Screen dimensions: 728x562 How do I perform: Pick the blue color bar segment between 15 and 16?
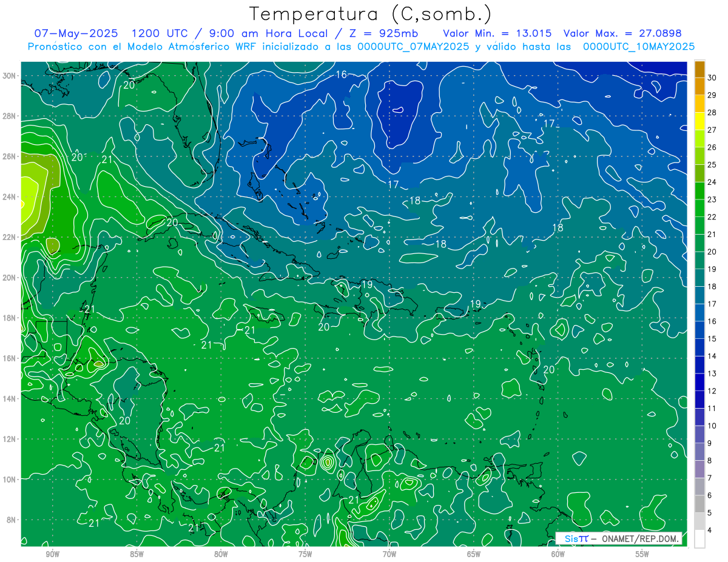[700, 330]
